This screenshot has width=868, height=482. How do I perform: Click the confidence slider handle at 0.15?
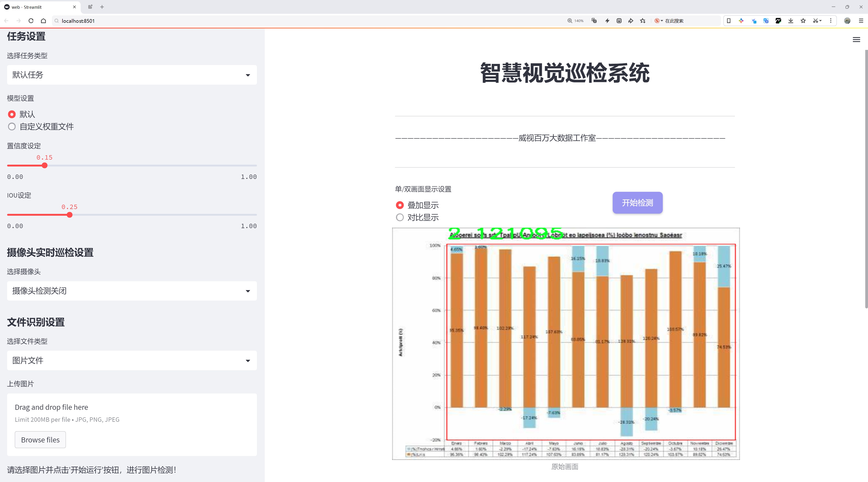coord(45,166)
